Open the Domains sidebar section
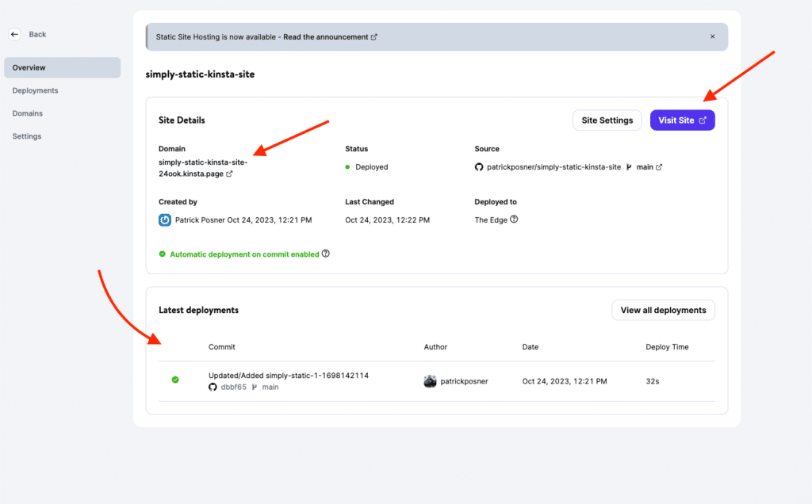 coord(28,113)
